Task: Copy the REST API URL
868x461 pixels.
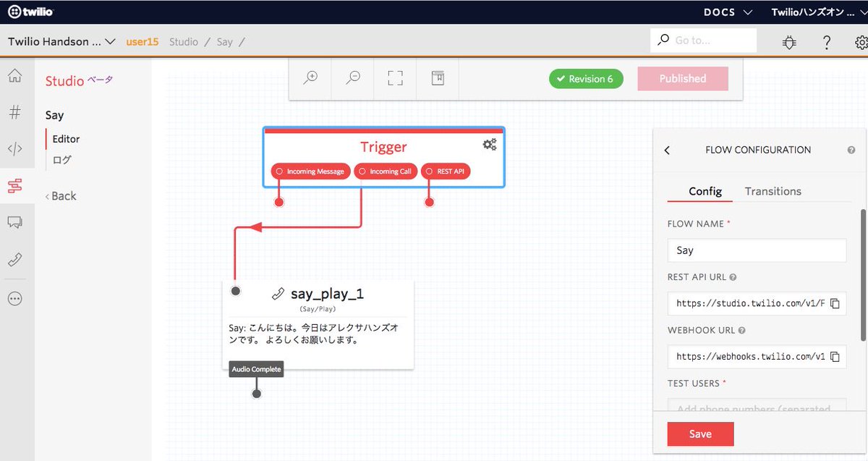Action: (x=835, y=303)
